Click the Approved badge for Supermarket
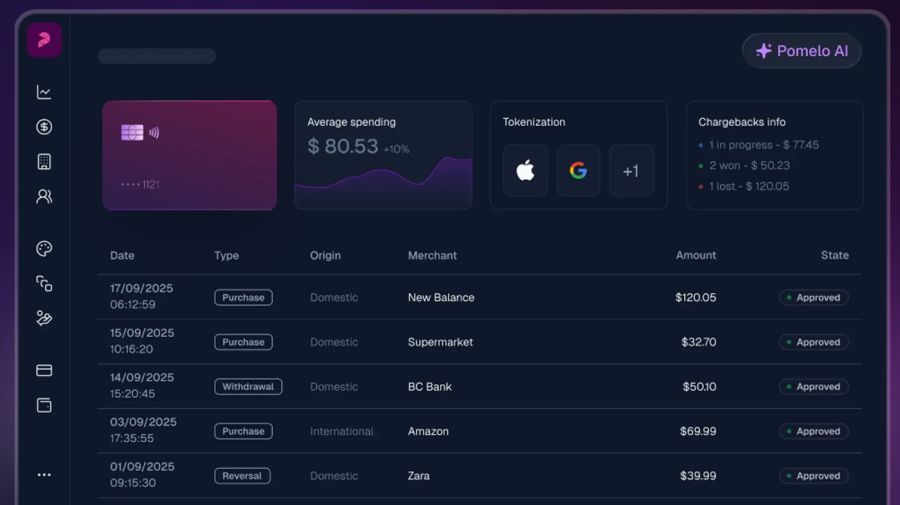Image resolution: width=900 pixels, height=505 pixels. click(814, 342)
